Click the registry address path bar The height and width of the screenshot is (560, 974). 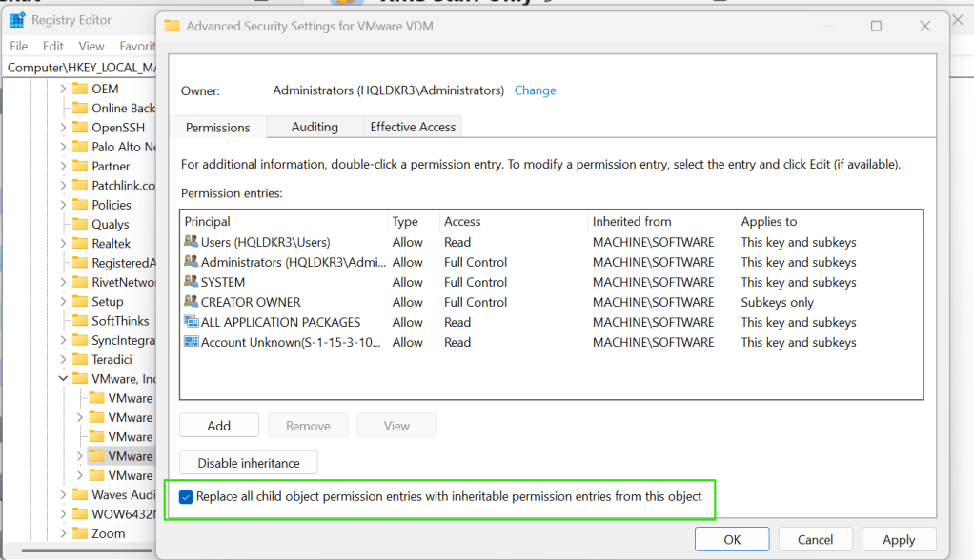[81, 68]
